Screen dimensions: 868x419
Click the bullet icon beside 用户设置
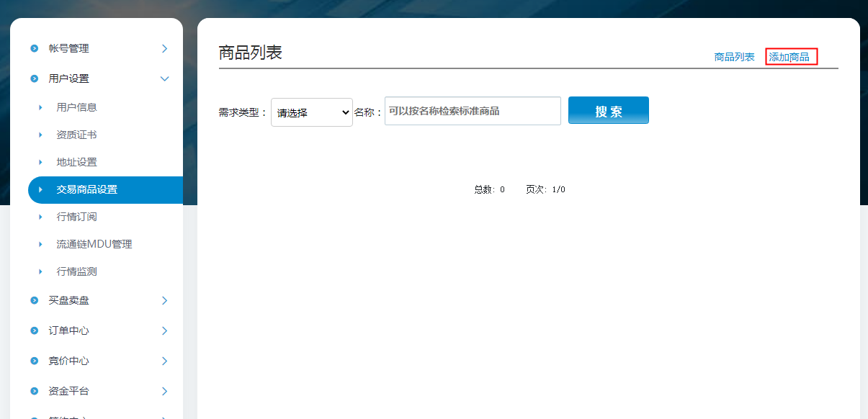click(x=34, y=79)
